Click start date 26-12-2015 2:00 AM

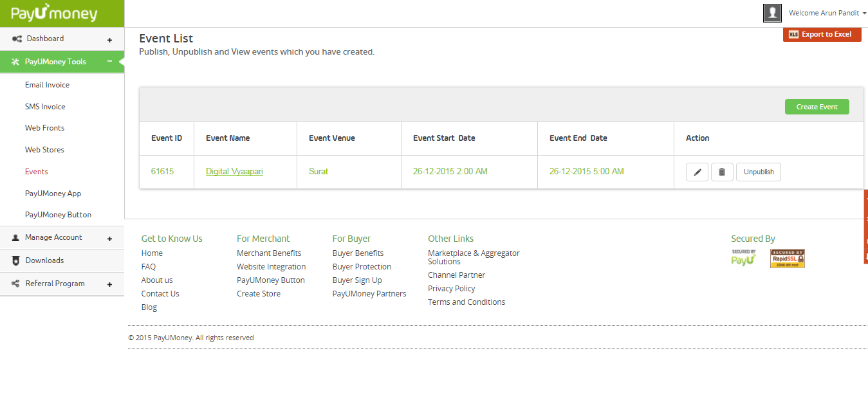pos(450,172)
